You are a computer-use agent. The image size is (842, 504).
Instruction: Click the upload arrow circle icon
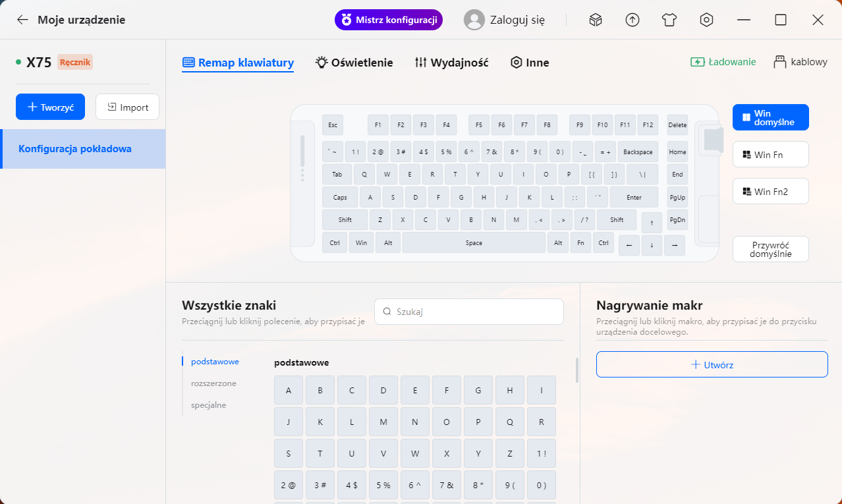pyautogui.click(x=632, y=20)
